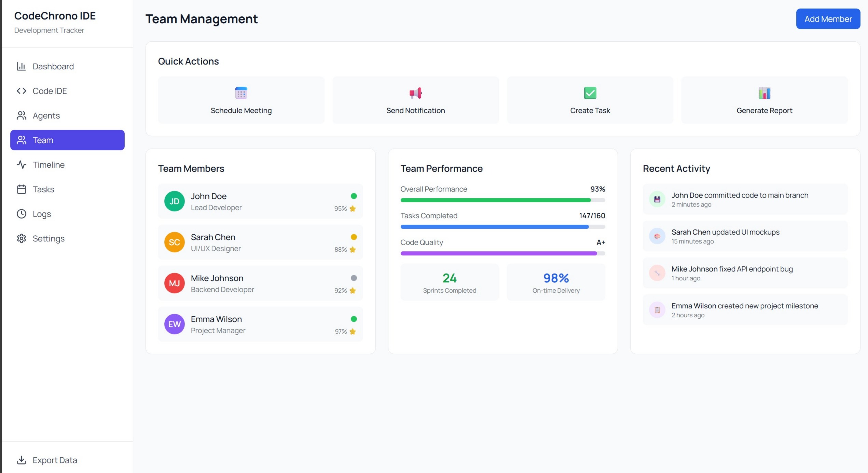Click Sarah Chen's SC avatar
Viewport: 868px width, 473px height.
tap(174, 242)
